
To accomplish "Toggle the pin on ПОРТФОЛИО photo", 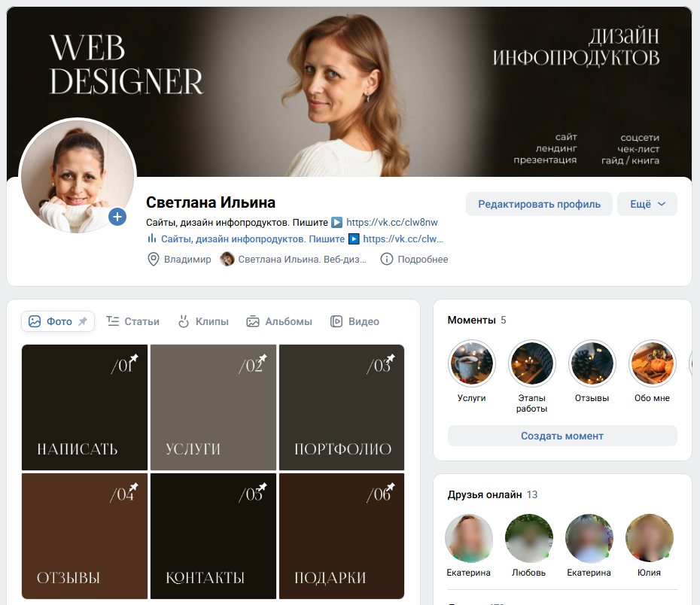I will pos(390,358).
